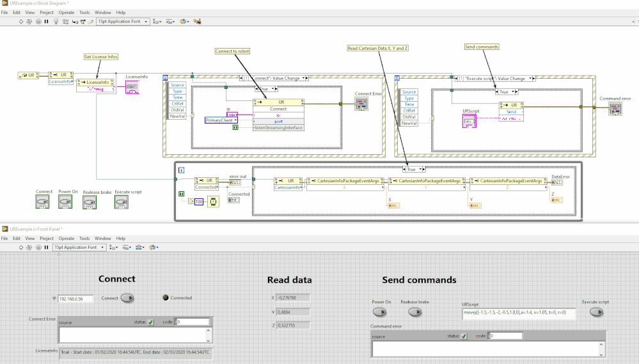This screenshot has height=364, width=639.
Task: Click the Connected LED indicator
Action: pyautogui.click(x=166, y=297)
